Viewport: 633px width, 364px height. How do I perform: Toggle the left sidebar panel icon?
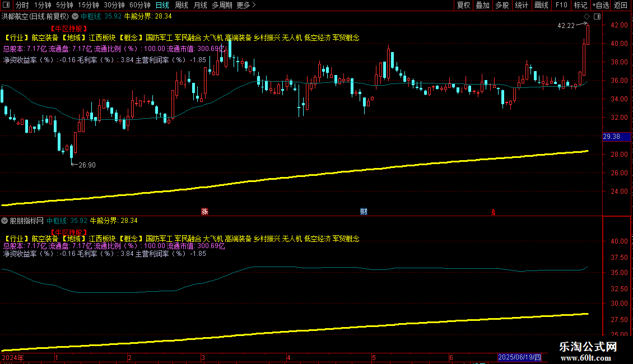[6, 5]
